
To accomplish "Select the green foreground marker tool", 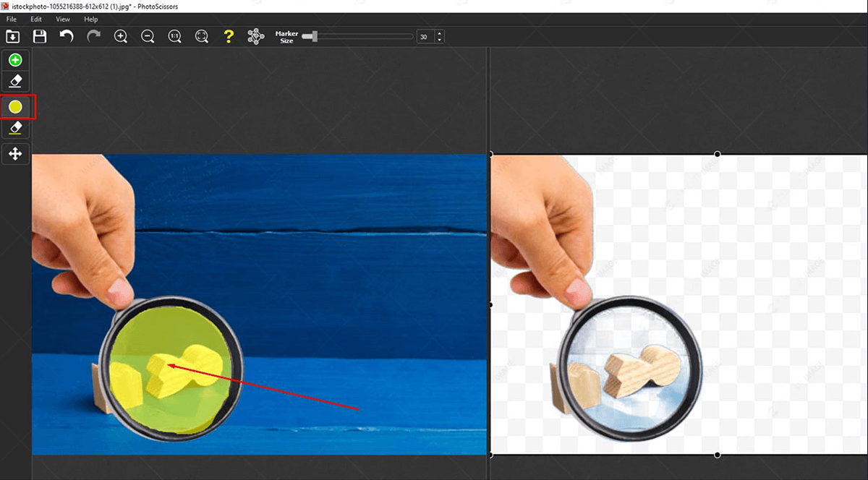I will (15, 60).
